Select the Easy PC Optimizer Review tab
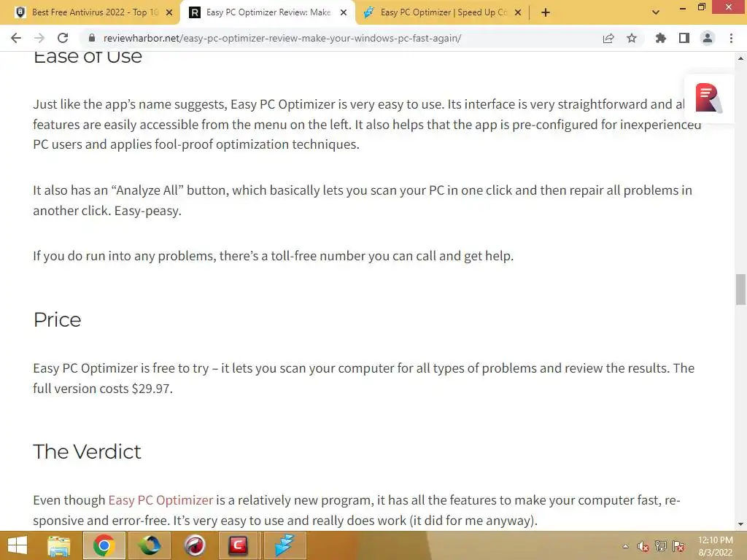The height and width of the screenshot is (560, 747). tap(268, 12)
